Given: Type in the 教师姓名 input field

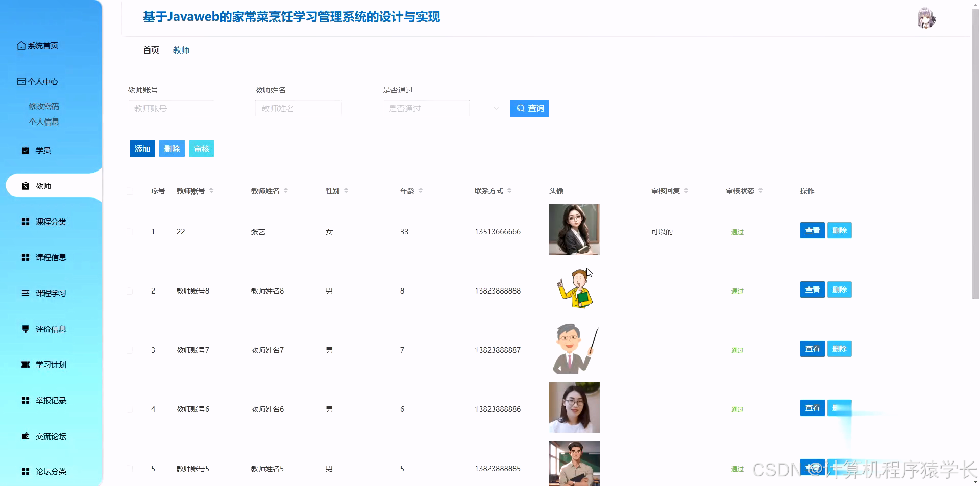Looking at the screenshot, I should coord(298,108).
